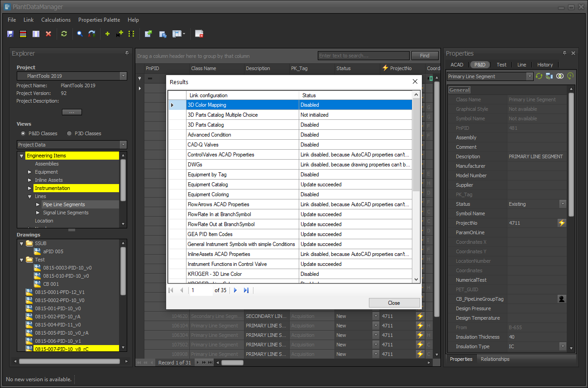Click the Properties panel pin icon
This screenshot has width=588, height=388.
pyautogui.click(x=564, y=53)
